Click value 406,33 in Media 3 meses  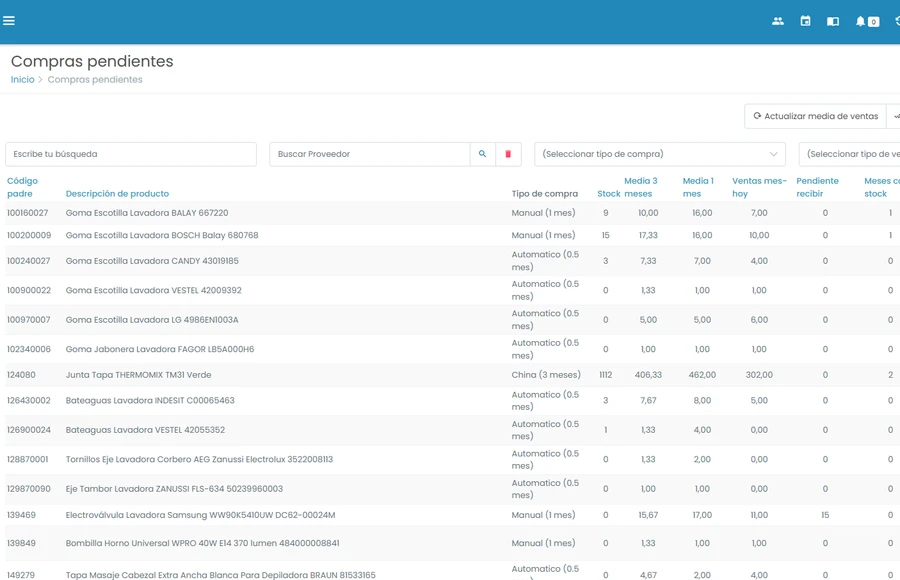648,374
